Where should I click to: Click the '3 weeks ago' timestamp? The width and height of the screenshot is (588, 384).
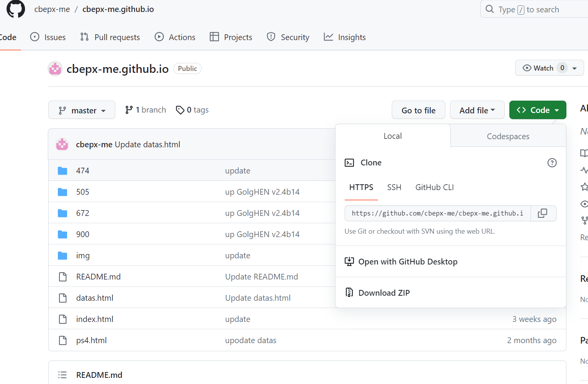pyautogui.click(x=534, y=319)
